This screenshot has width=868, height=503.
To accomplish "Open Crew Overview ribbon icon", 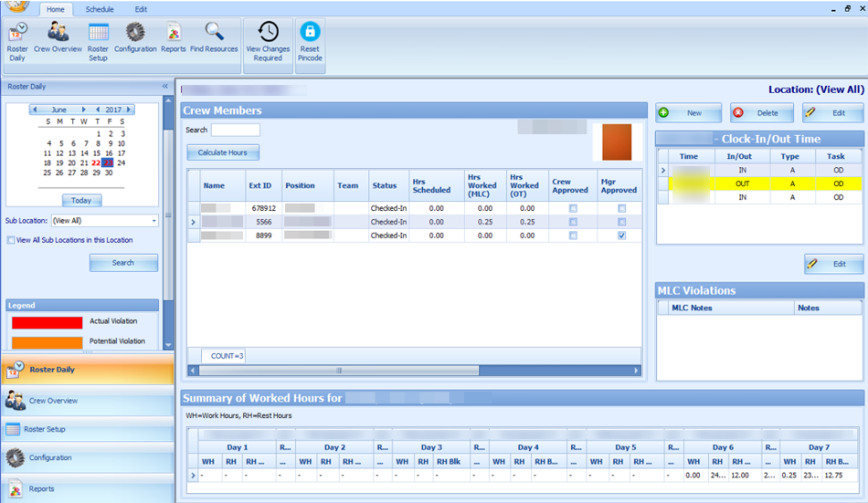I will coord(58,37).
